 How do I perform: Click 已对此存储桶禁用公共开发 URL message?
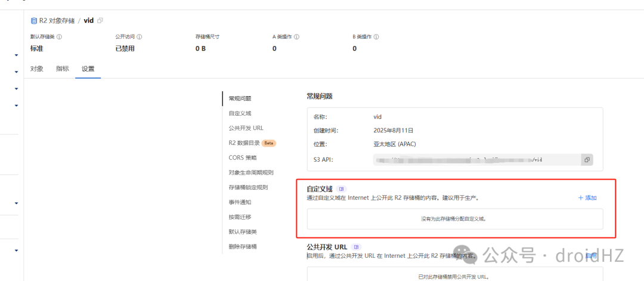[x=453, y=276]
